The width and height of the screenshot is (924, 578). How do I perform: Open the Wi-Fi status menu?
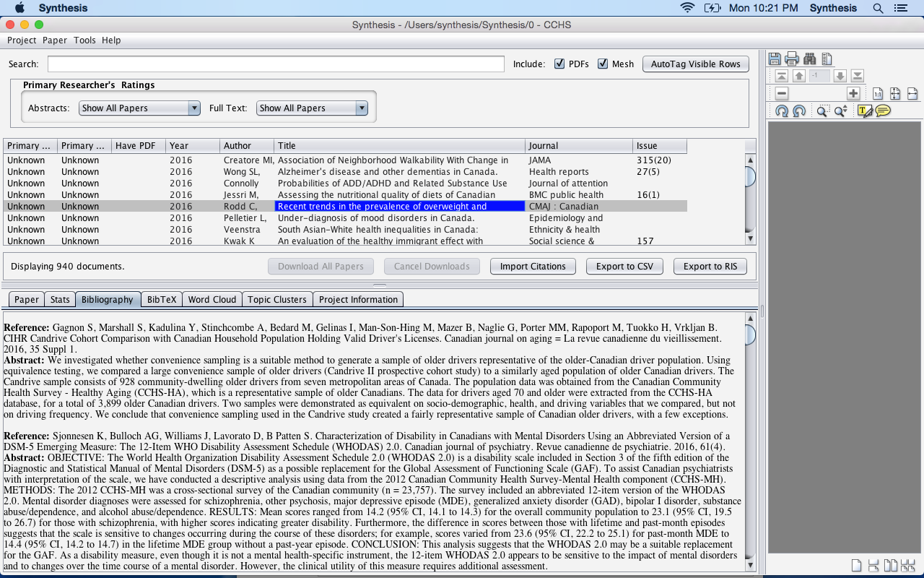(687, 8)
